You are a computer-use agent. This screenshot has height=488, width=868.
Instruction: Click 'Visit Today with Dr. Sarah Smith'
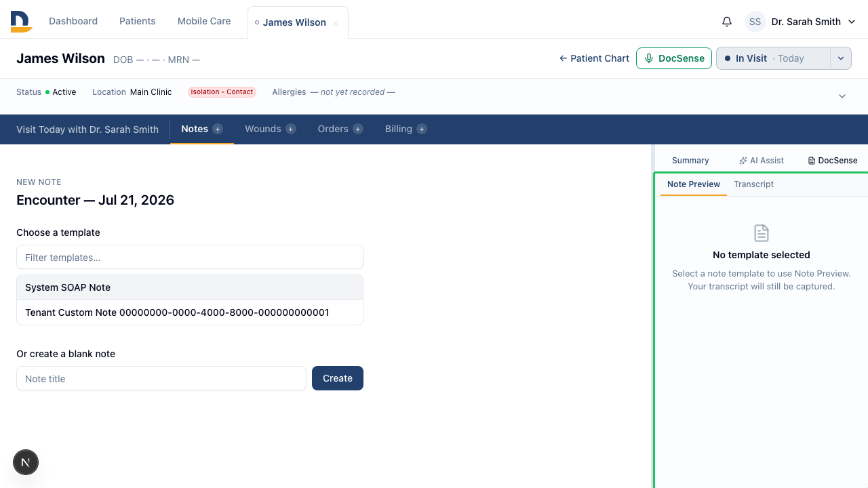(87, 129)
